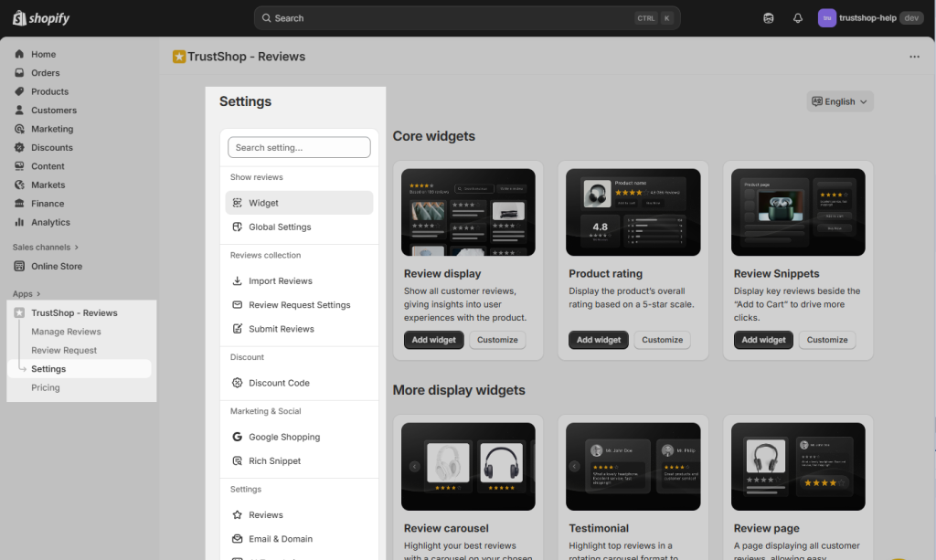
Task: Customize the Product rating widget
Action: point(662,340)
